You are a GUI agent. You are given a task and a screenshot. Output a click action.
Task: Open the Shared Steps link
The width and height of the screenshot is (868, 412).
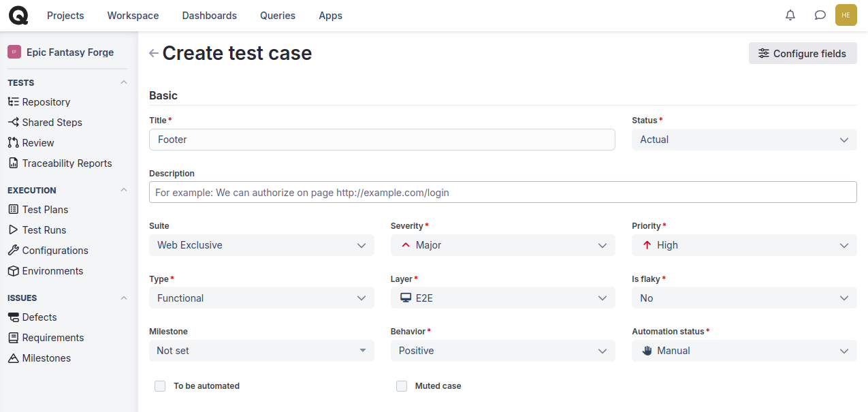coord(52,123)
